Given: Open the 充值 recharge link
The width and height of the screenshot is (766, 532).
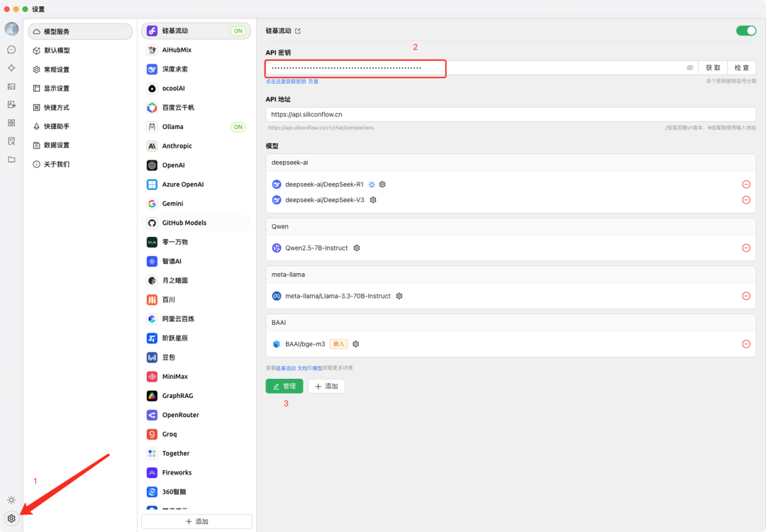Looking at the screenshot, I should coord(313,82).
